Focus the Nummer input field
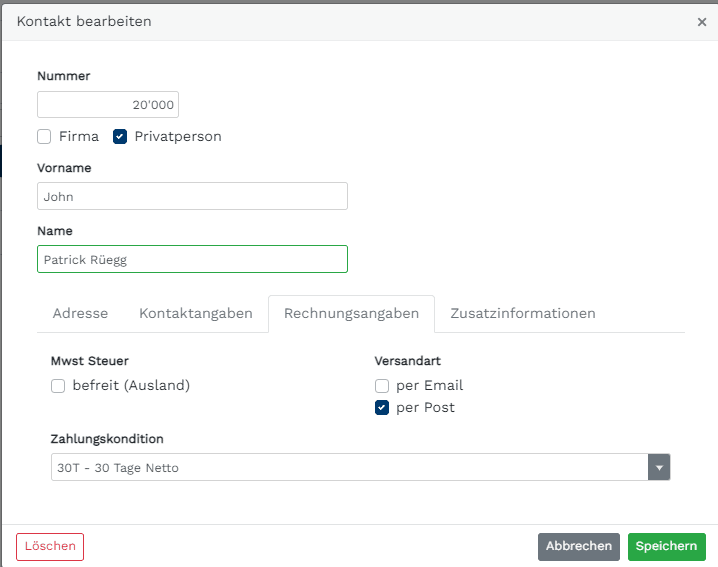The width and height of the screenshot is (718, 567). pos(108,104)
